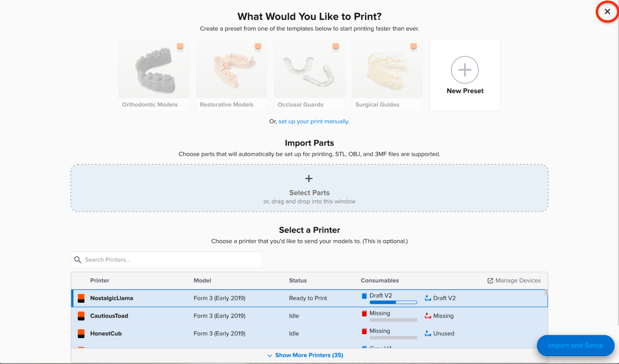Click the plus icon in Import Parts
Image resolution: width=619 pixels, height=364 pixels.
click(309, 179)
